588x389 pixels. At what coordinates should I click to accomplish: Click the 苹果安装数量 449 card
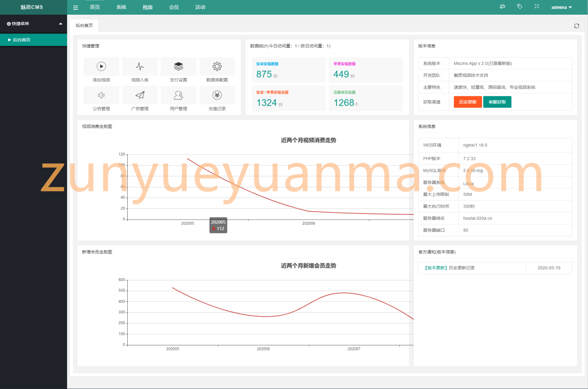coord(366,70)
